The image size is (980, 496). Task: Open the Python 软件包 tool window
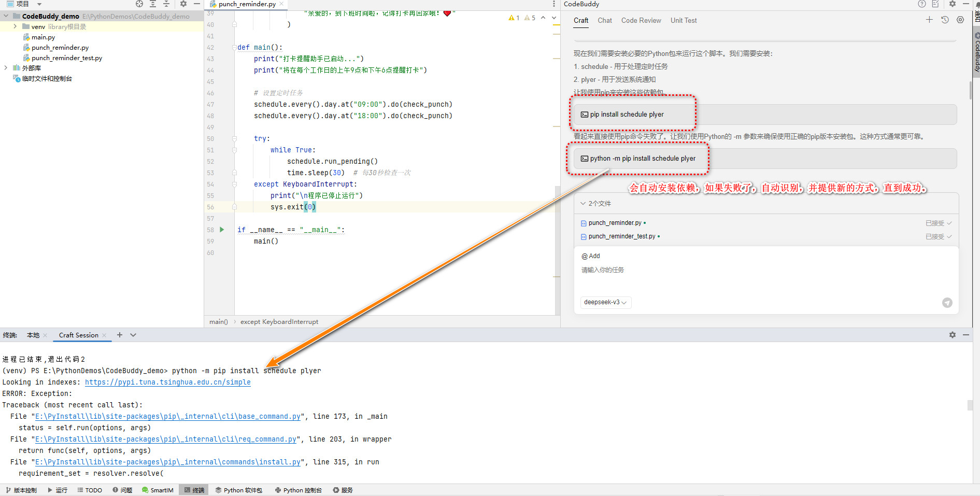tap(238, 490)
